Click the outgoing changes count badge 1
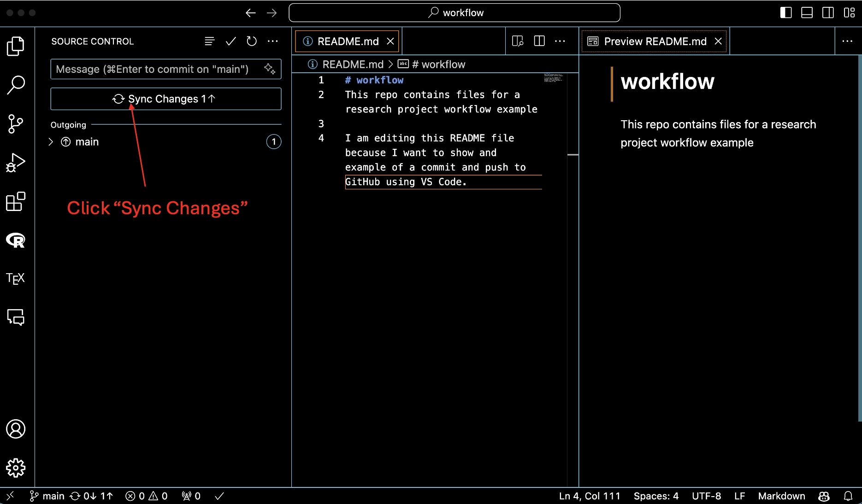The image size is (862, 504). click(x=274, y=142)
